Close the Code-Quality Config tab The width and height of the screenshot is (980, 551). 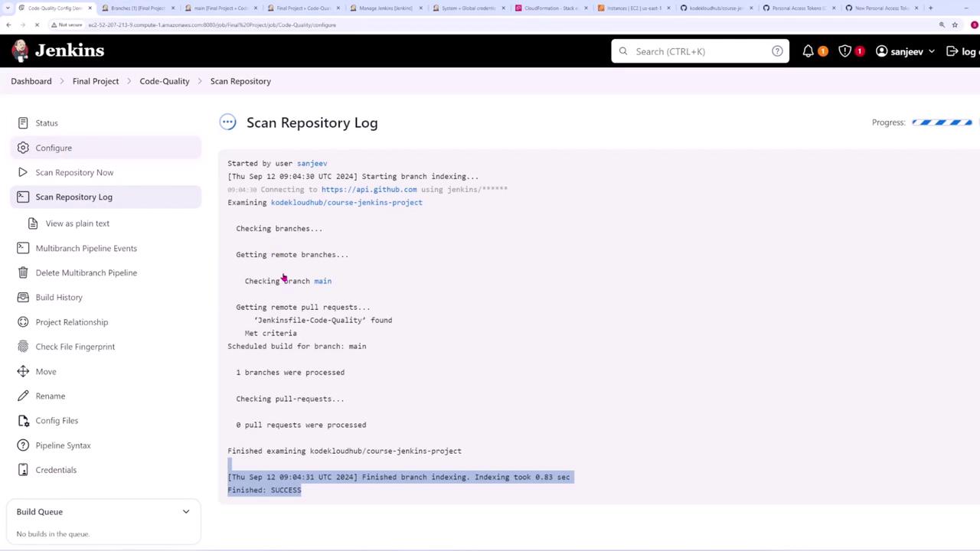90,8
